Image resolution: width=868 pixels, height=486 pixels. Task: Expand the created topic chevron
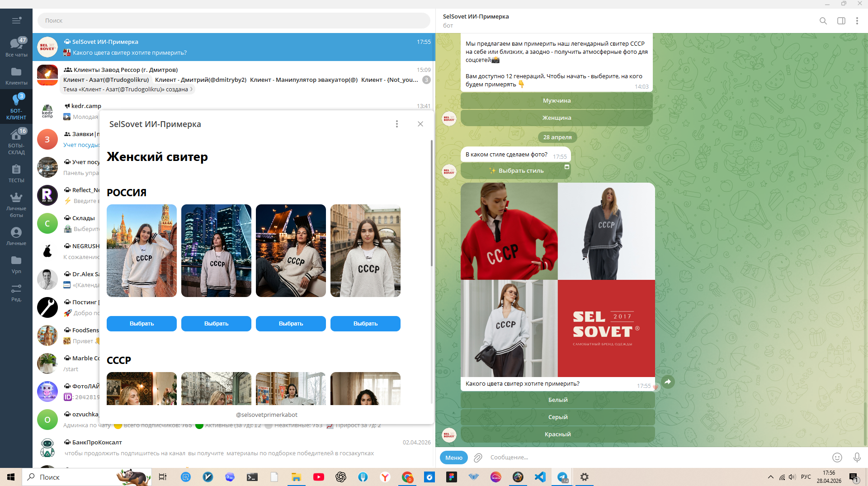pyautogui.click(x=192, y=89)
